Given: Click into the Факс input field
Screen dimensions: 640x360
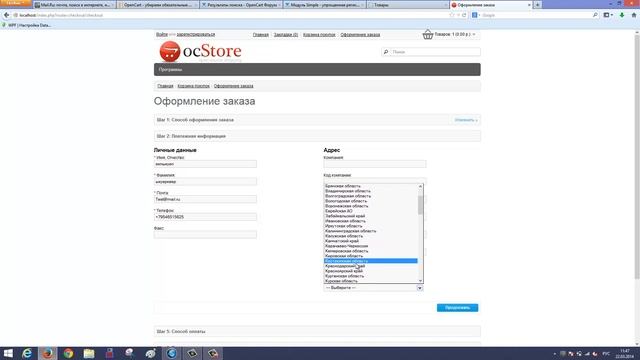Looking at the screenshot, I should click(x=205, y=235).
